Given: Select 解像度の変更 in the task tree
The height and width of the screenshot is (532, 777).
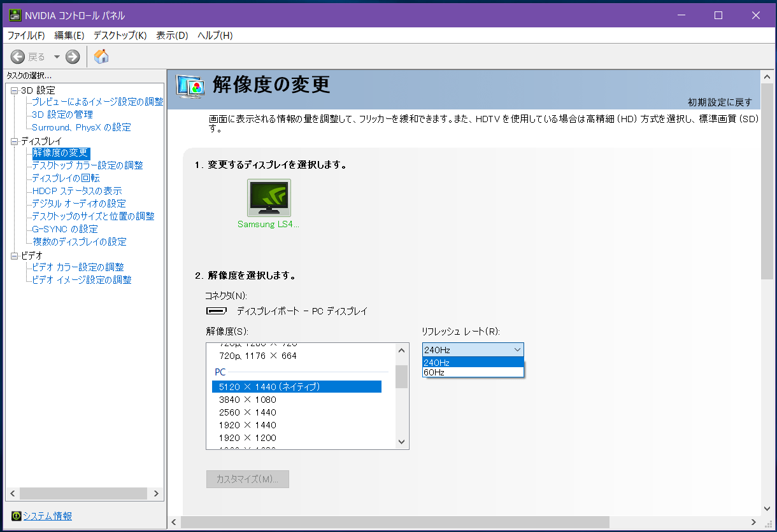Looking at the screenshot, I should point(61,153).
